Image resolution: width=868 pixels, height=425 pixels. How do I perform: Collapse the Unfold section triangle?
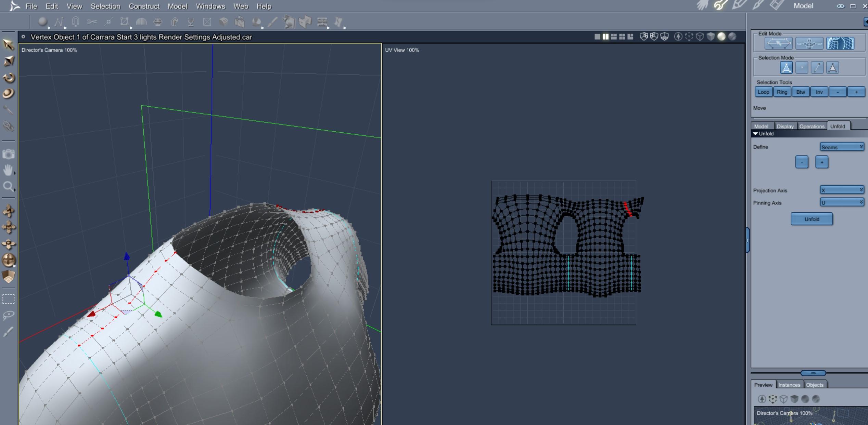(x=755, y=134)
